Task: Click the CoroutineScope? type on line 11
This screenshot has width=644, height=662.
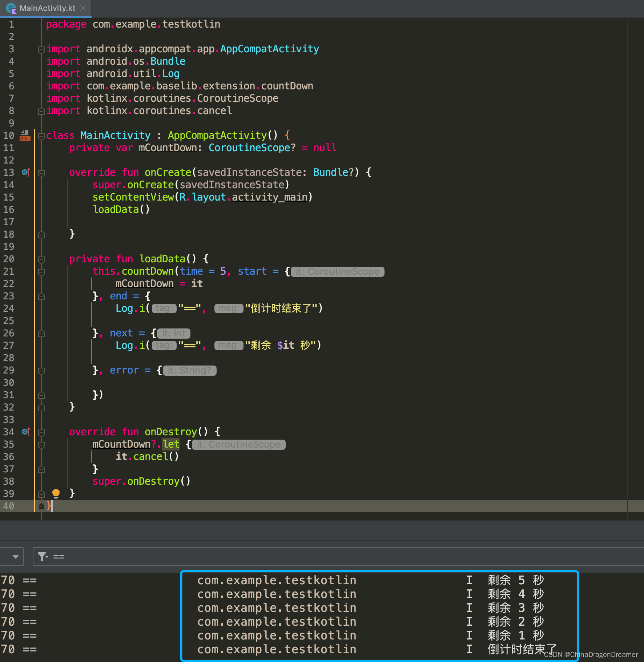Action: 252,148
